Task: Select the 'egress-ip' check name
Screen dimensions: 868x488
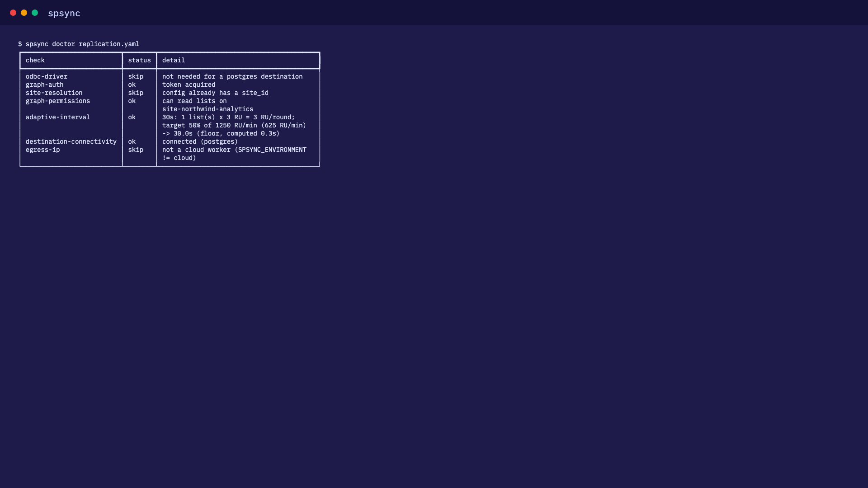Action: coord(42,150)
